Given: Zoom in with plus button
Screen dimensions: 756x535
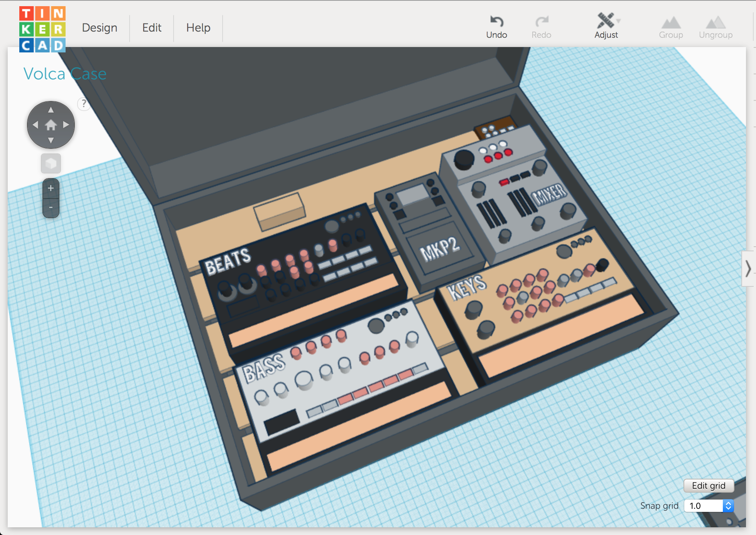Looking at the screenshot, I should pos(51,188).
